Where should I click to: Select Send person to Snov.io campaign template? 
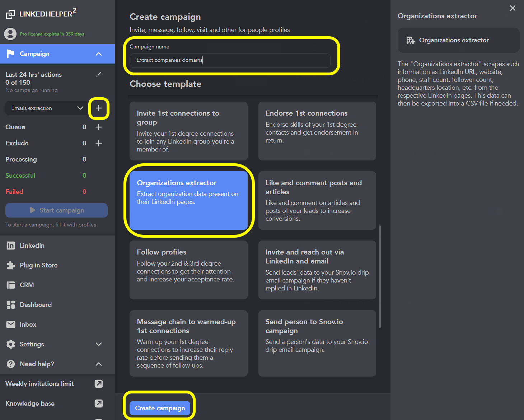pyautogui.click(x=317, y=343)
